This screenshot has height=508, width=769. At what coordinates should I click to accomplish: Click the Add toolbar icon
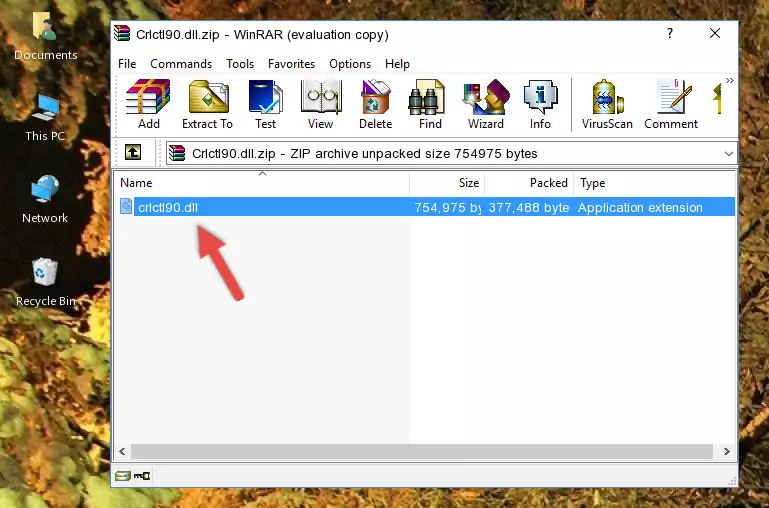(x=148, y=97)
